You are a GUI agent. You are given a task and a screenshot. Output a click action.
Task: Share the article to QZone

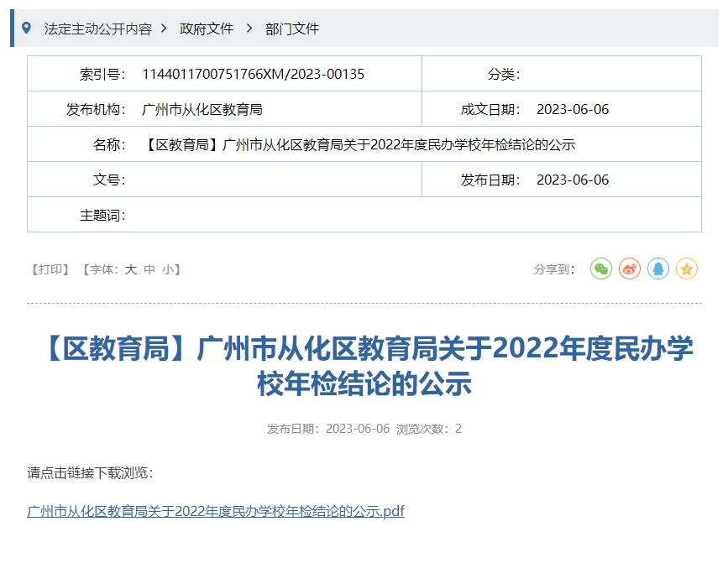686,268
